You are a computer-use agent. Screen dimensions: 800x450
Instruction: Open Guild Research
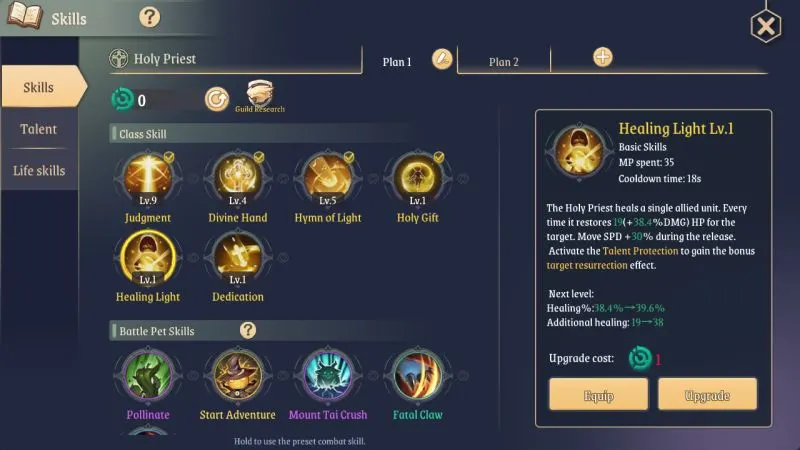(260, 96)
